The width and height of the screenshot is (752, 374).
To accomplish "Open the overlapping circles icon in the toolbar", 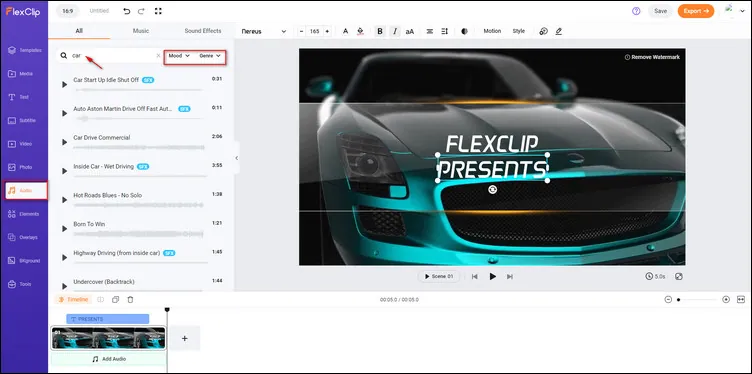I will (543, 31).
